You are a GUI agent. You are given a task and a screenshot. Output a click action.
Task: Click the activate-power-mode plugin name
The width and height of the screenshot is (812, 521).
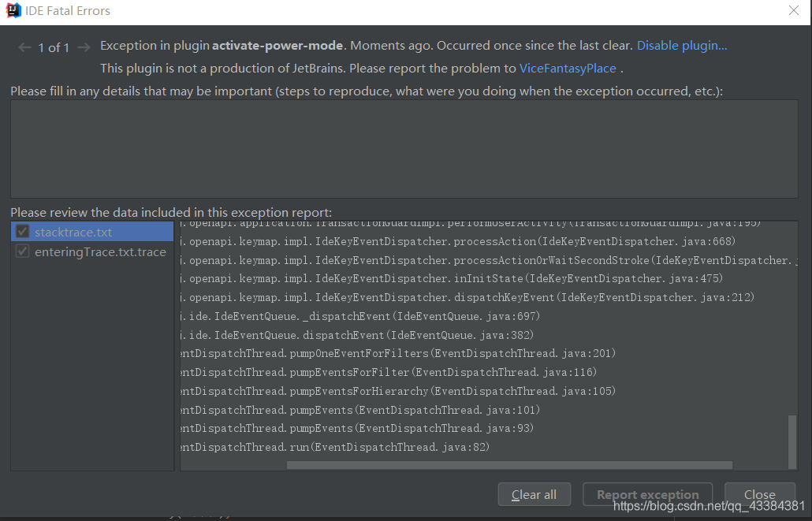click(277, 46)
